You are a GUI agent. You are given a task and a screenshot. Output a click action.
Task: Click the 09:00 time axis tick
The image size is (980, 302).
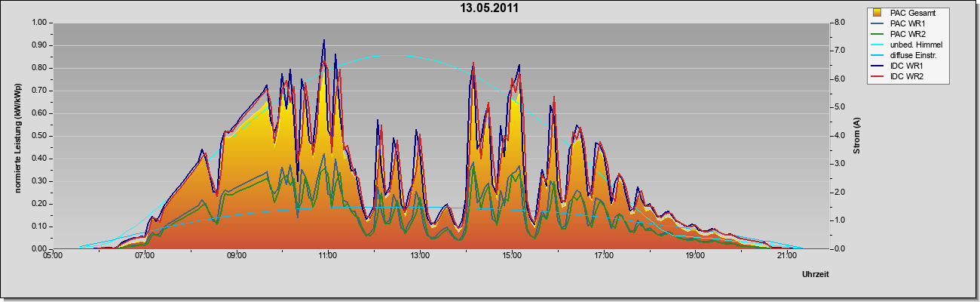pos(236,256)
